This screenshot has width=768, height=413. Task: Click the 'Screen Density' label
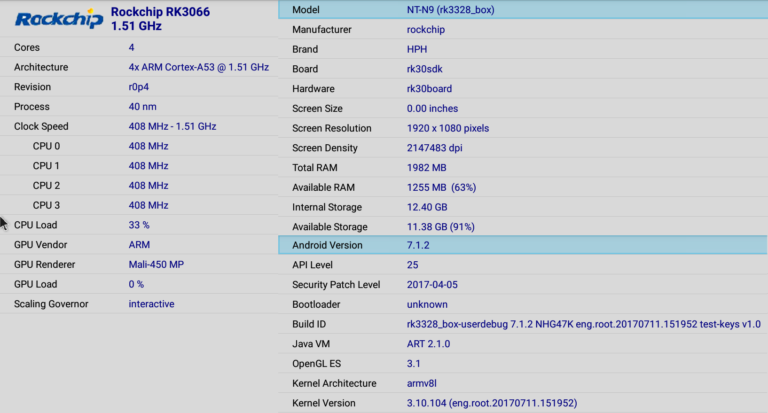325,148
